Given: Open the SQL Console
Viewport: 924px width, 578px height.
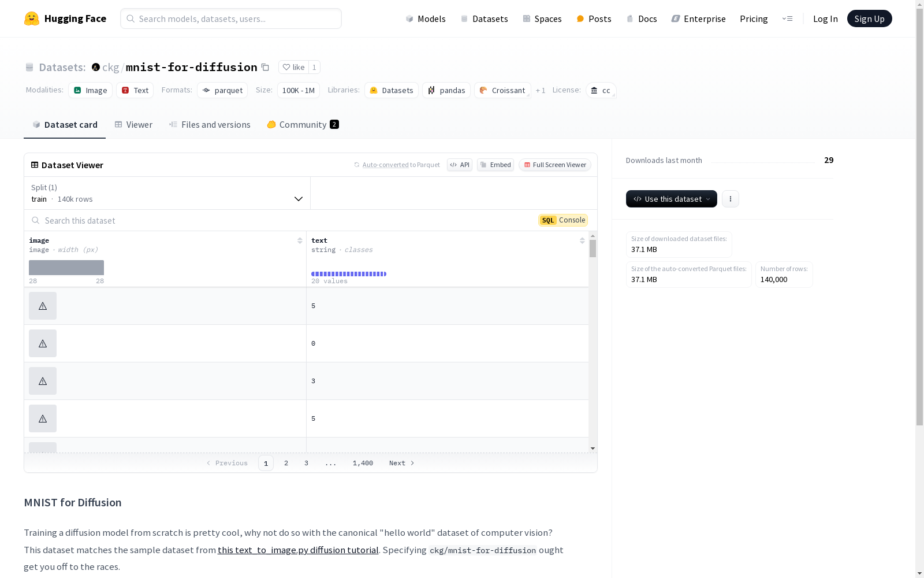Looking at the screenshot, I should (x=563, y=220).
